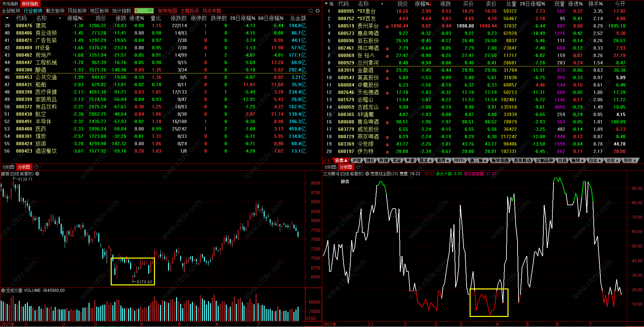Image resolution: width=644 pixels, height=327 pixels.
Task: Switch left chart to 分析图
Action: pyautogui.click(x=24, y=167)
